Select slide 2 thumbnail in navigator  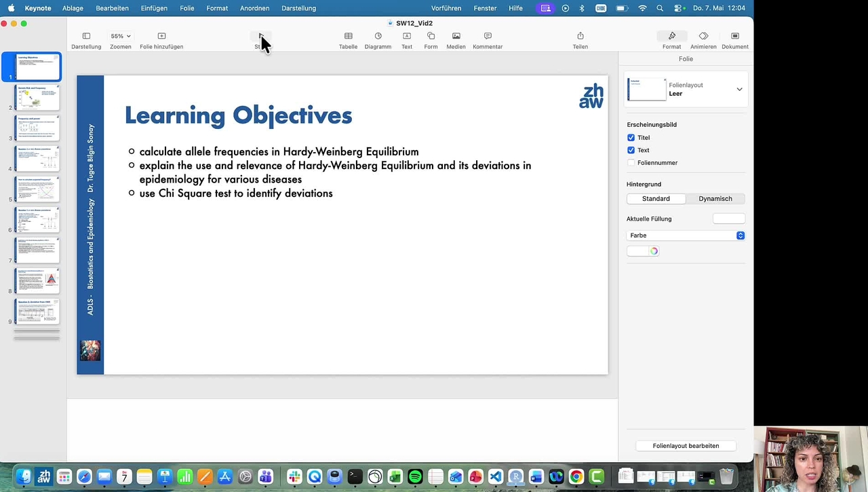tap(37, 98)
